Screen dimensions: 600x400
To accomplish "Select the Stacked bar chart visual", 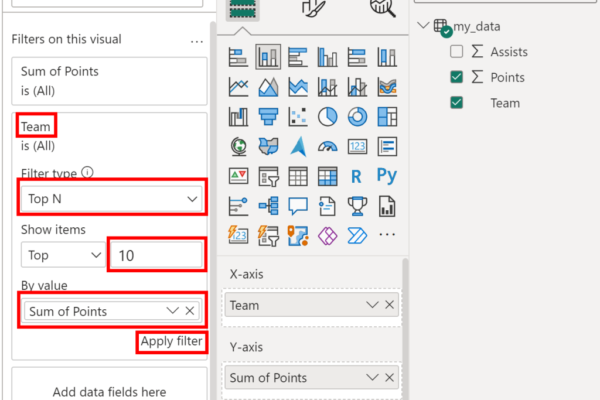I will coord(238,57).
